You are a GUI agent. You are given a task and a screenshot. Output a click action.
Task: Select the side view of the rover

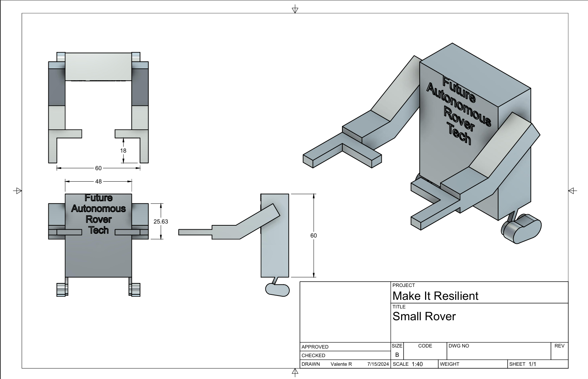point(234,245)
